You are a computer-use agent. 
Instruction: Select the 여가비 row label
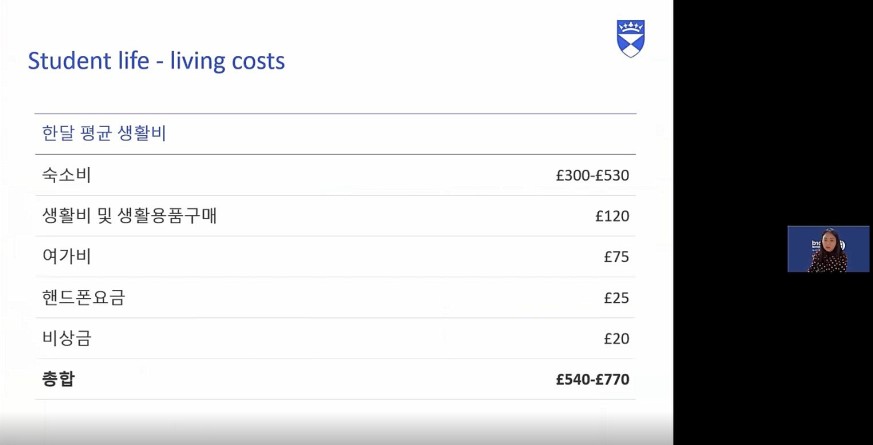pyautogui.click(x=66, y=257)
